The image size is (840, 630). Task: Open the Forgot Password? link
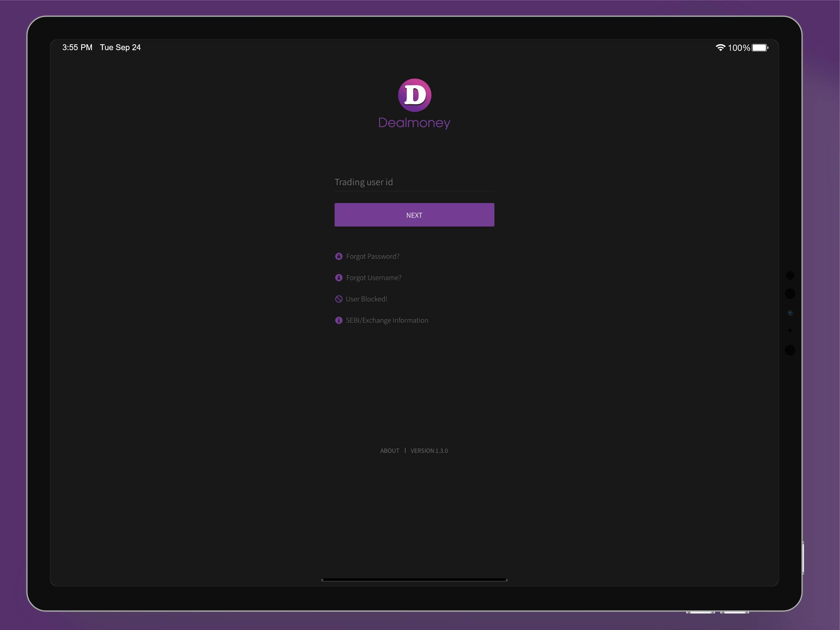[373, 257]
